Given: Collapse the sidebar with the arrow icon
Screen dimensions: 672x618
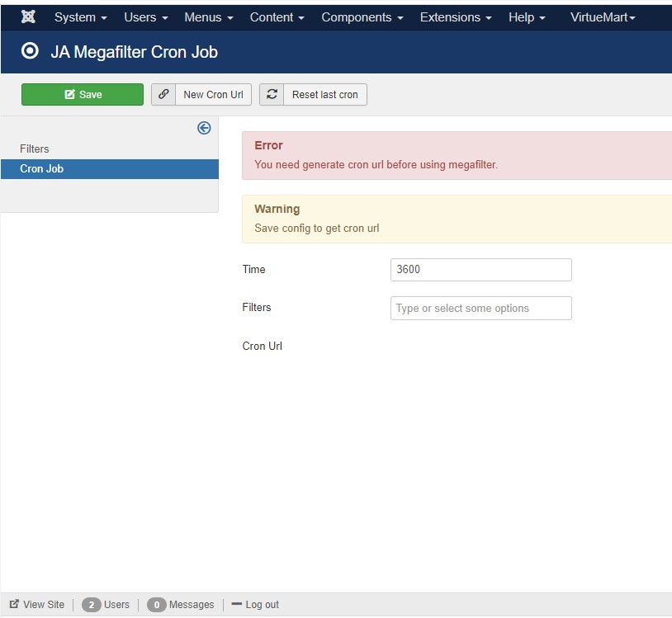Looking at the screenshot, I should (x=204, y=128).
